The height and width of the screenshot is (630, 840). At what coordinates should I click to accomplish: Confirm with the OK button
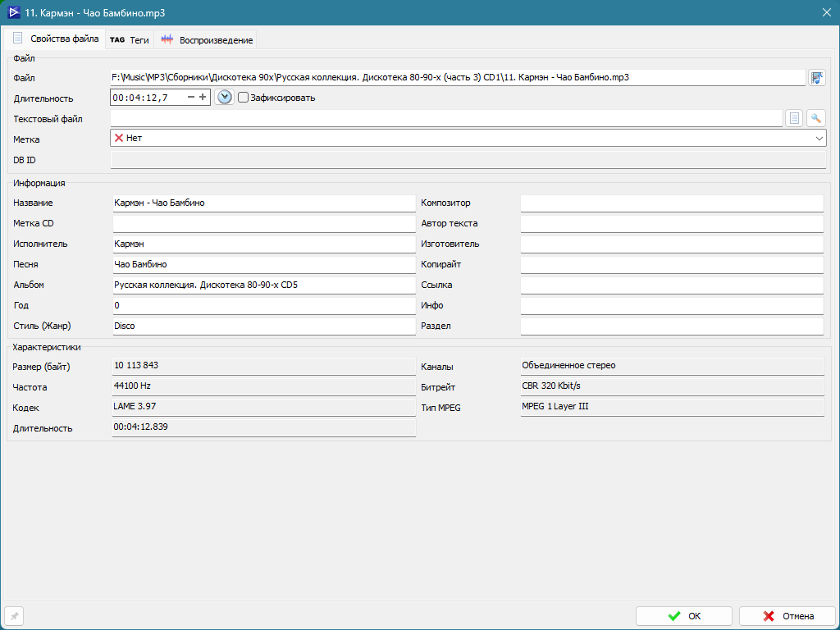tap(683, 616)
